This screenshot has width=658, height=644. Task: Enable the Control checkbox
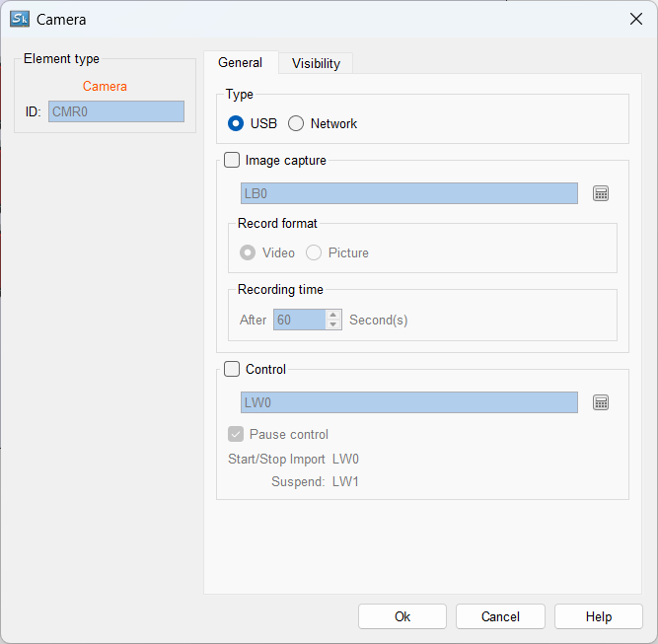coord(232,369)
